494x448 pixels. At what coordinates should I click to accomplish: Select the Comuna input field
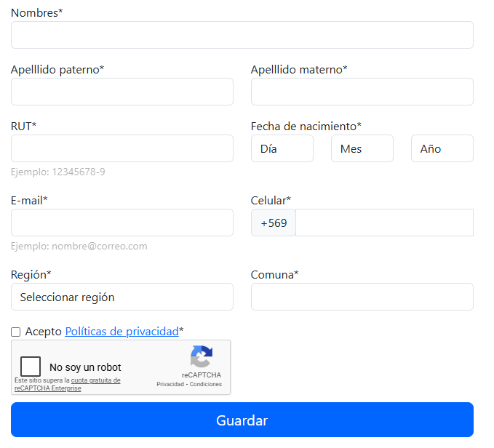click(362, 297)
